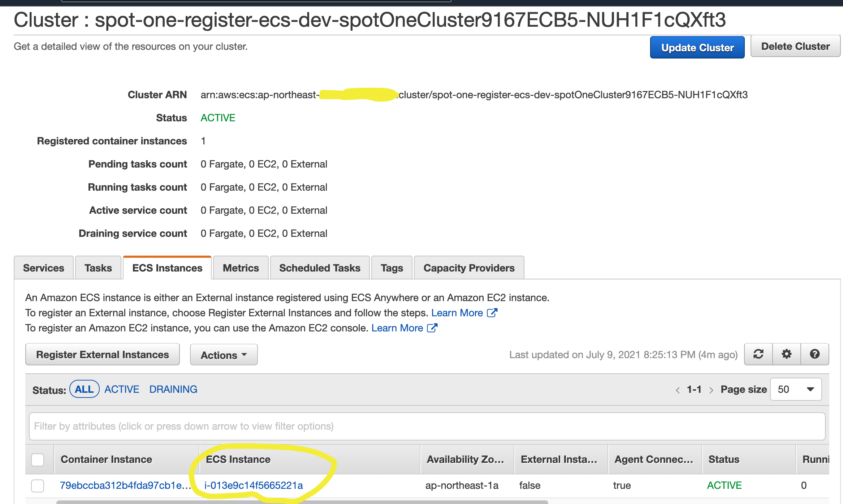The width and height of the screenshot is (843, 504).
Task: Open the Scheduled Tasks tab
Action: click(x=320, y=268)
